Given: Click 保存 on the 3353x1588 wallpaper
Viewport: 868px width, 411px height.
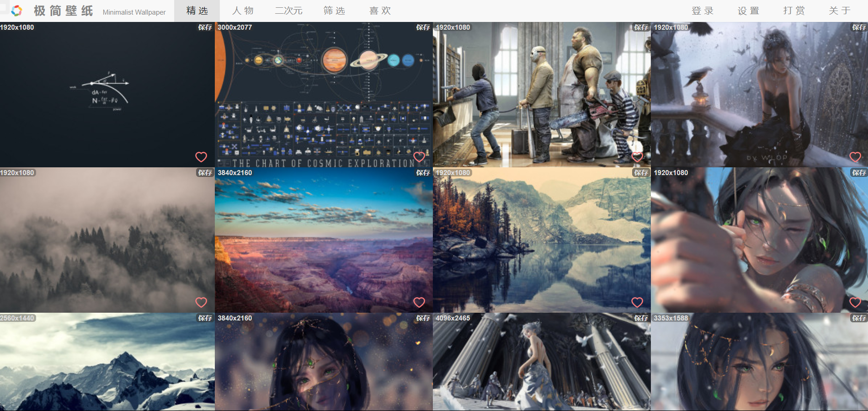Looking at the screenshot, I should point(859,318).
